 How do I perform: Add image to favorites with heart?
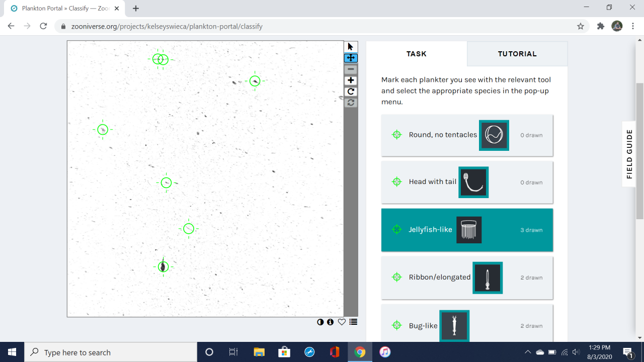pyautogui.click(x=342, y=322)
